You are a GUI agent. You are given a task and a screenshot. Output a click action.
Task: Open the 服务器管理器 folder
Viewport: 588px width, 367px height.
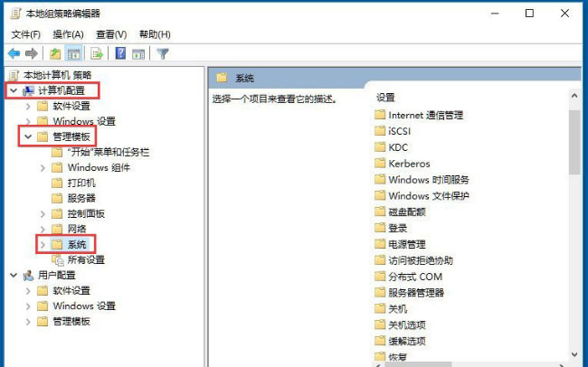tap(410, 293)
